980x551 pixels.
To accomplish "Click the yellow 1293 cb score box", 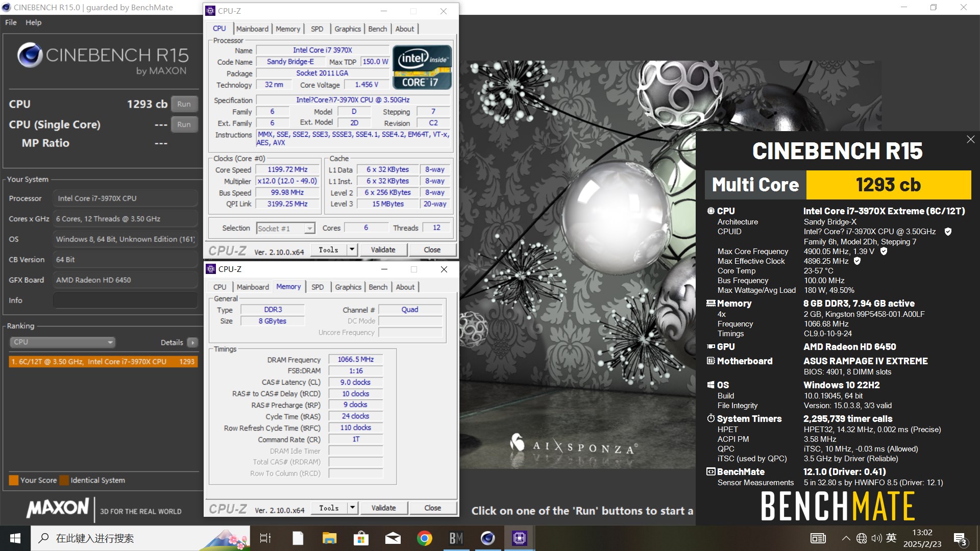I will click(888, 185).
